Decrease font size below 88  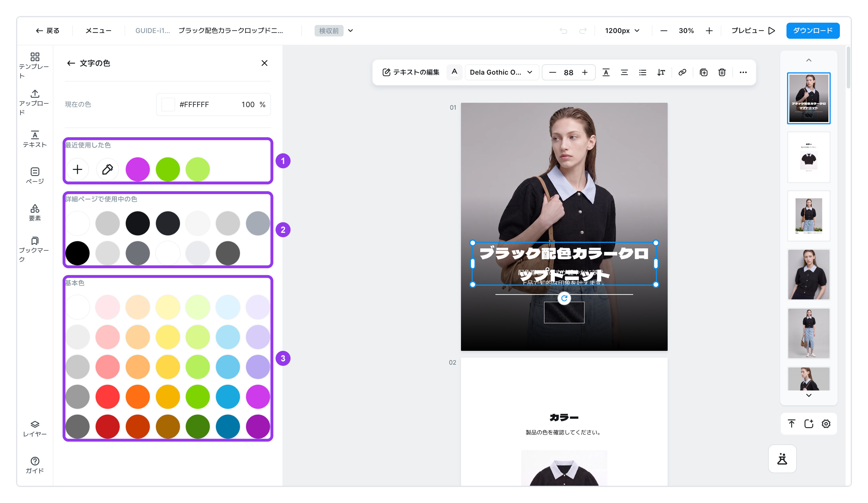pyautogui.click(x=553, y=72)
